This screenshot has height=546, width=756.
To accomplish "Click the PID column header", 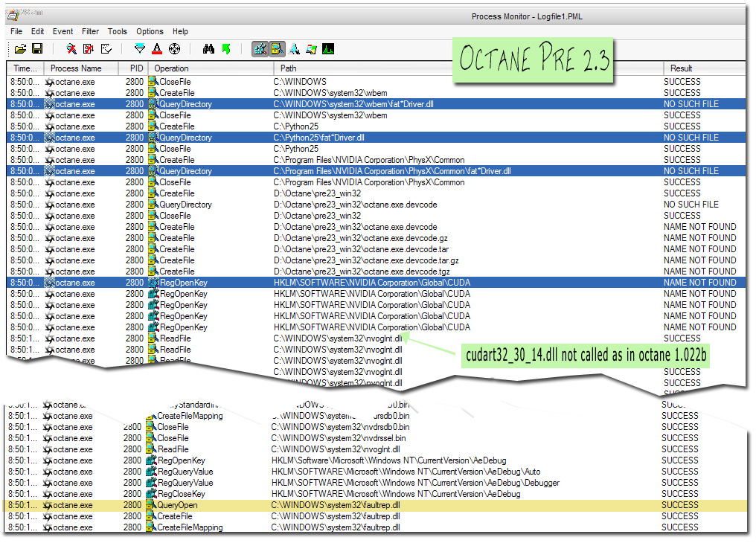I will (133, 68).
